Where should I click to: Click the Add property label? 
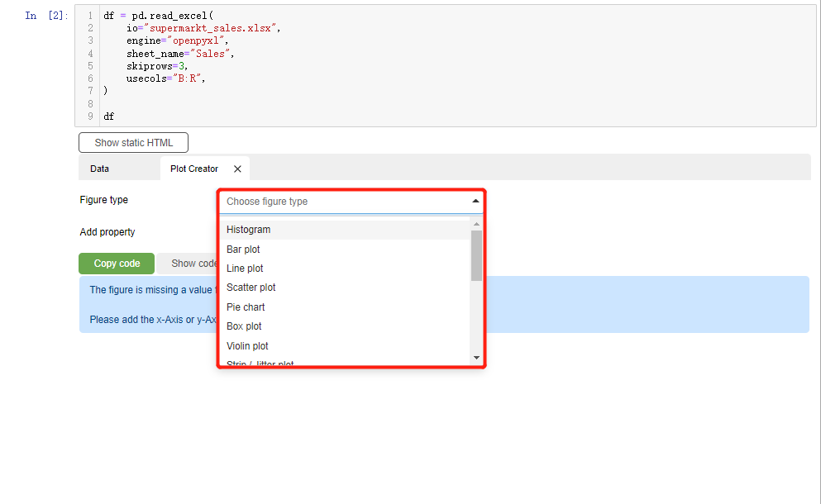coord(107,232)
